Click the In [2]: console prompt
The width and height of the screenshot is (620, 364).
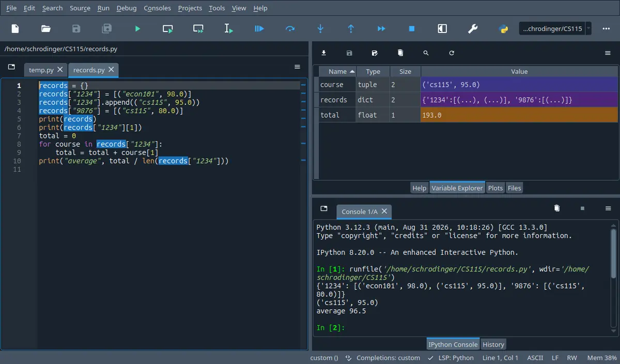pyautogui.click(x=330, y=328)
